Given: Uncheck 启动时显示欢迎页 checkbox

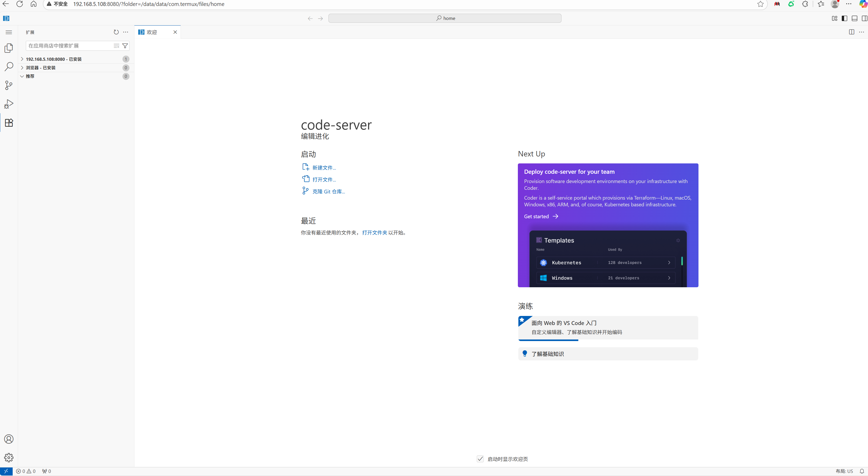Looking at the screenshot, I should [480, 459].
